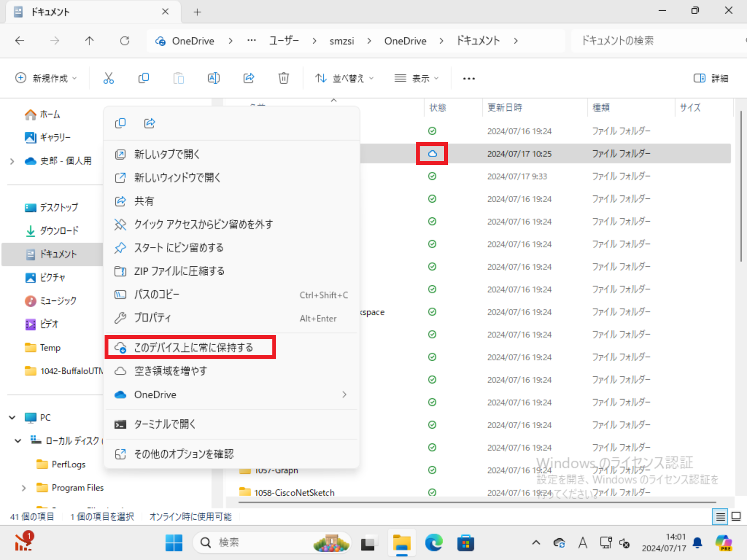The width and height of the screenshot is (747, 560).
Task: Open the OneDrive submenu in context menu
Action: click(x=231, y=395)
